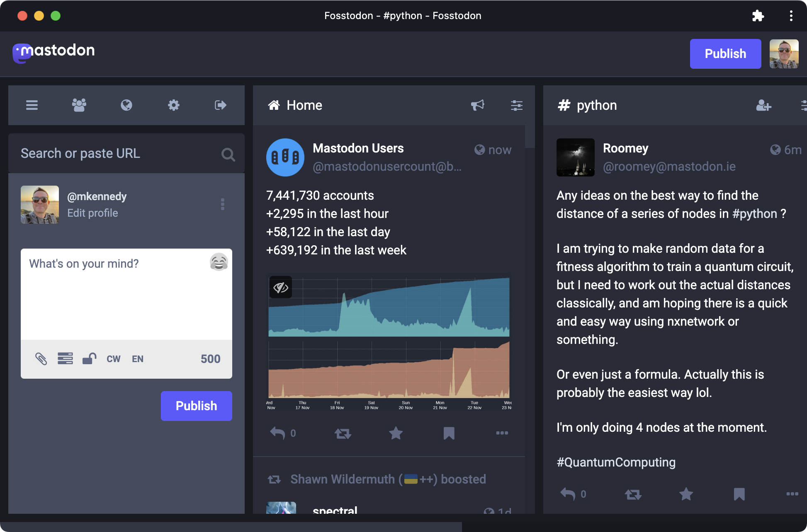Open the Mastodon Users avatar
Viewport: 807px width, 532px height.
pos(285,157)
